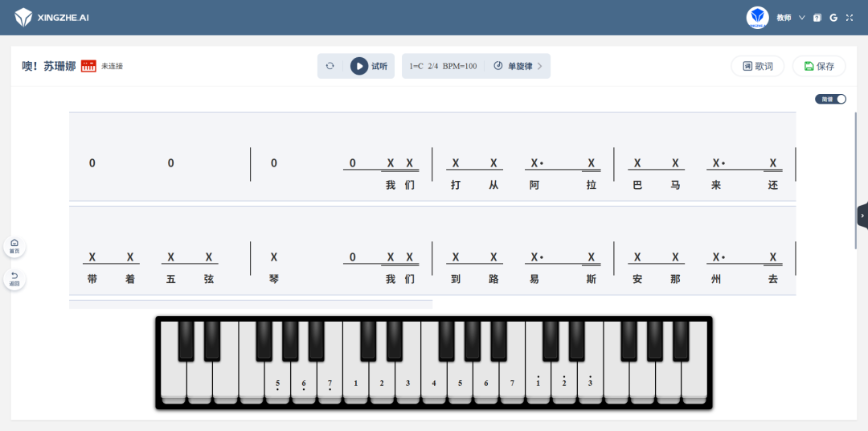Open the 单旋律 mode selector
Screen dimensions: 868x431
(518, 66)
